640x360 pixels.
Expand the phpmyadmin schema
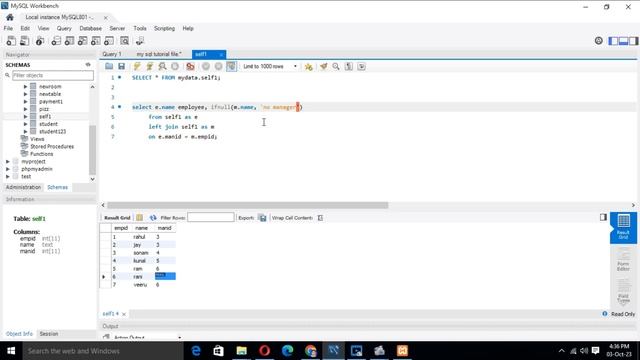pos(8,169)
